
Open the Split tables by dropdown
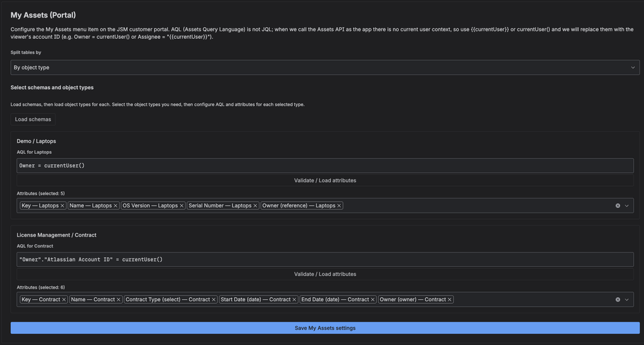[x=325, y=67]
